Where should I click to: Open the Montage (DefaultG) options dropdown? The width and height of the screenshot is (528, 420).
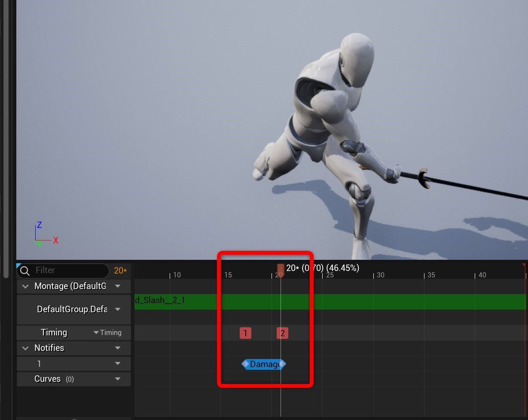tap(117, 286)
